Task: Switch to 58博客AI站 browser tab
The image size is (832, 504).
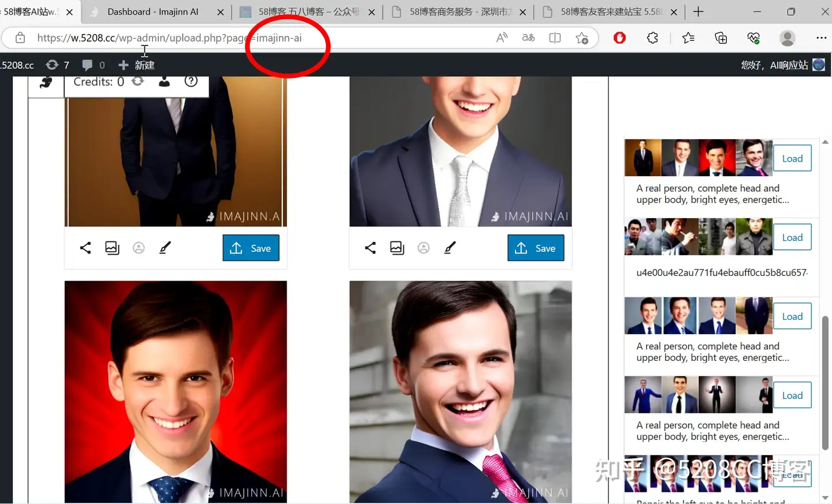Action: (30, 12)
